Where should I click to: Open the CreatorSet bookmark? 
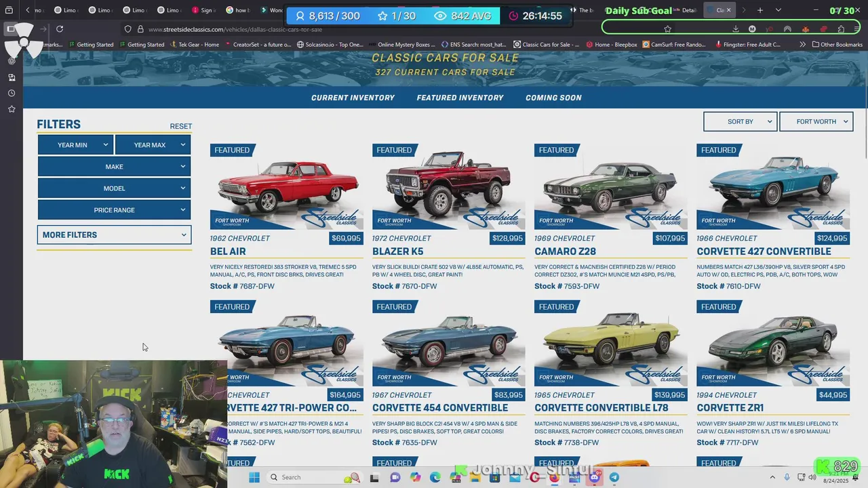256,45
